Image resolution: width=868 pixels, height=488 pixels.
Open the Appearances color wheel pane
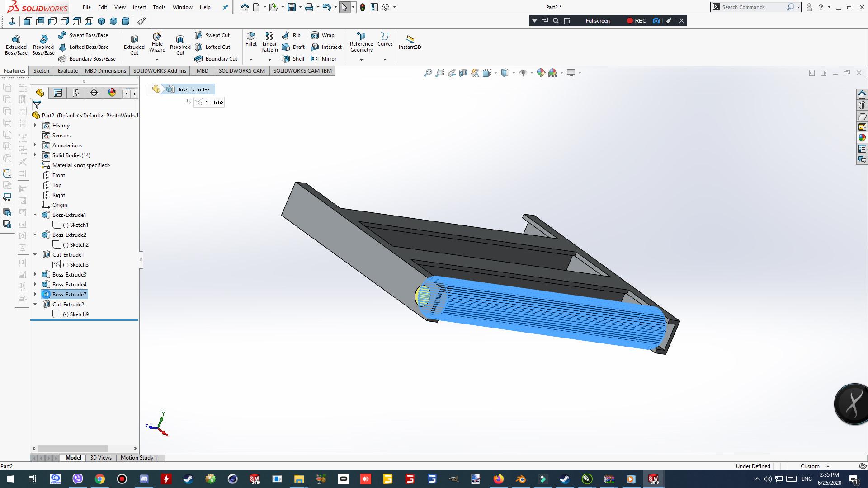862,138
